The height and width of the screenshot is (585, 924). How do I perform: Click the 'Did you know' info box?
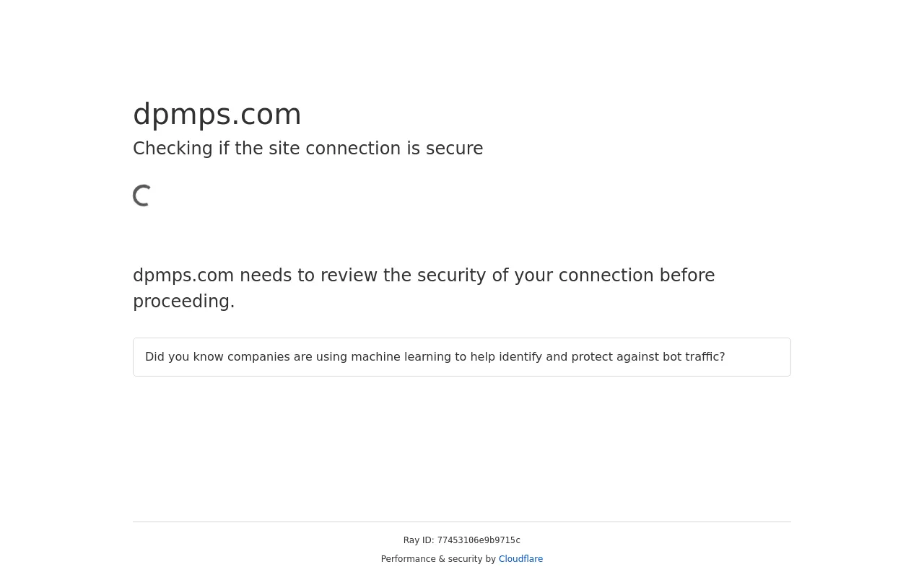tap(462, 357)
